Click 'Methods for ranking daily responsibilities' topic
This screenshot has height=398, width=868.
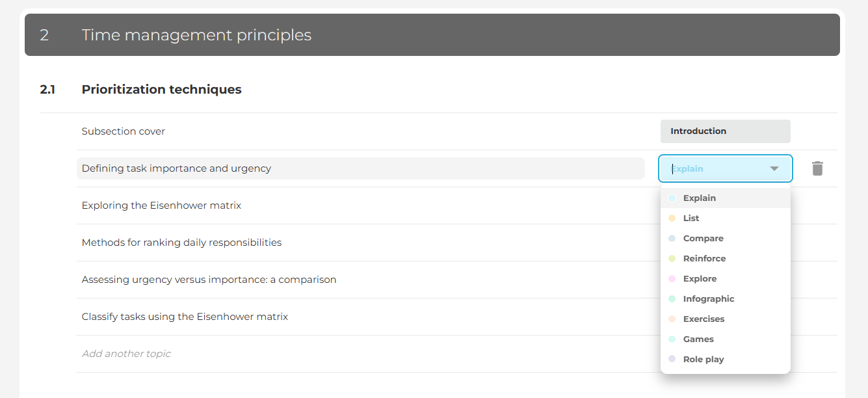[181, 243]
